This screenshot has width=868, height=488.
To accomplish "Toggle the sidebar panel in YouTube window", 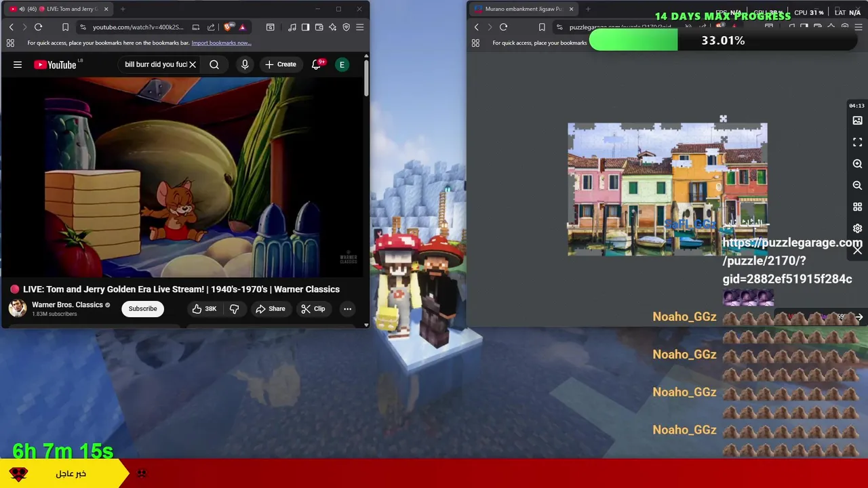I will tap(305, 27).
